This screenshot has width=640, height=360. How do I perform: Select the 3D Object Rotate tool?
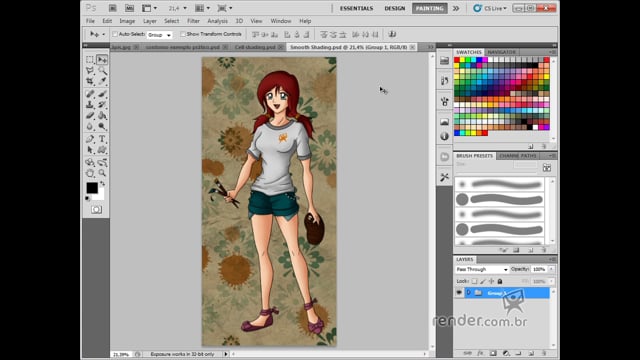point(90,162)
